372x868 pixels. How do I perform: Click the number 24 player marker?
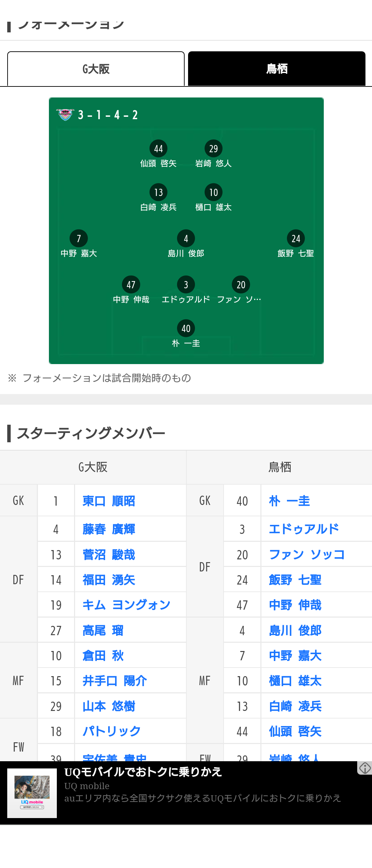pyautogui.click(x=296, y=238)
